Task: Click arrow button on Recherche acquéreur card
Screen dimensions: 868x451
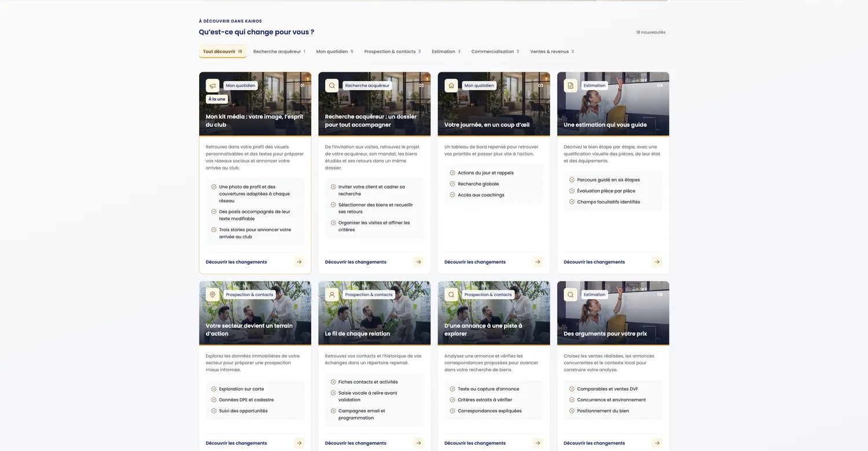Action: click(418, 262)
